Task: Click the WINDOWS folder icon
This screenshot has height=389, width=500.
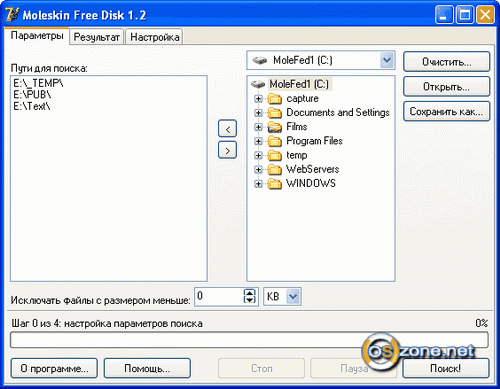Action: 275,184
